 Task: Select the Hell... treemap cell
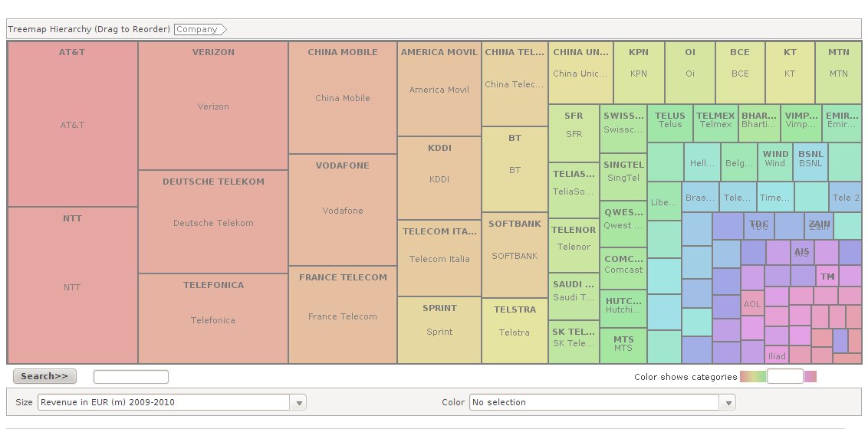702,162
